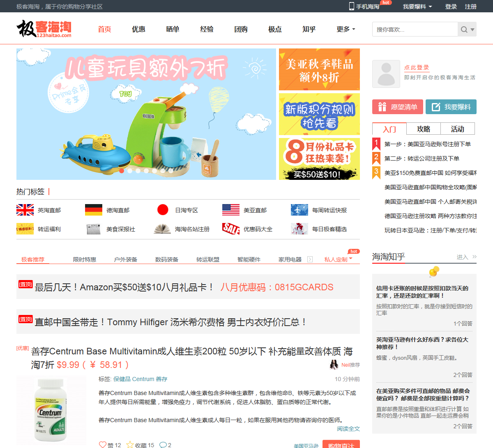The height and width of the screenshot is (448, 493).
Task: Open 优惠 nav item
Action: 138,29
